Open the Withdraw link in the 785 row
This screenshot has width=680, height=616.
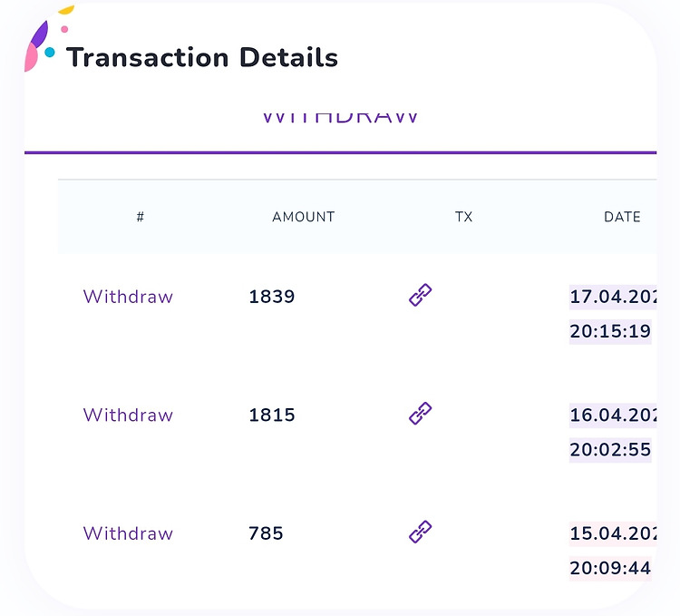[x=128, y=533]
